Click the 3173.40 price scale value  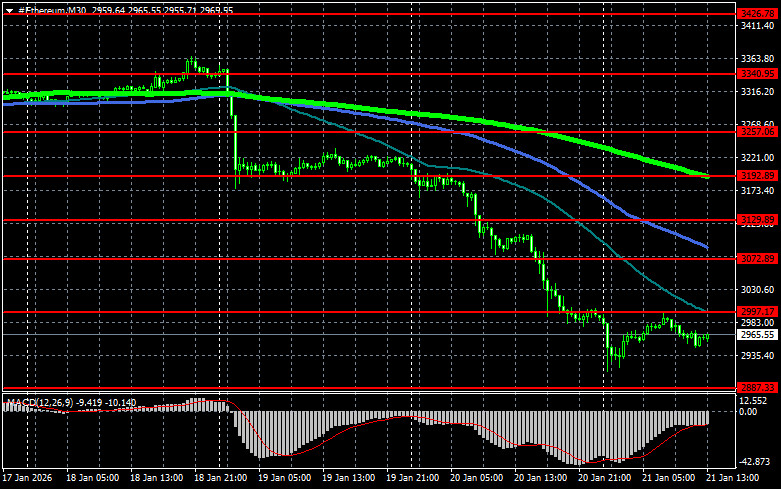(758, 190)
